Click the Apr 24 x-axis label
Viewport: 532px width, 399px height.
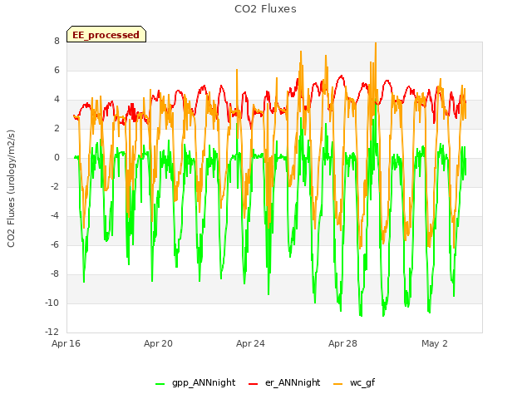tap(250, 343)
